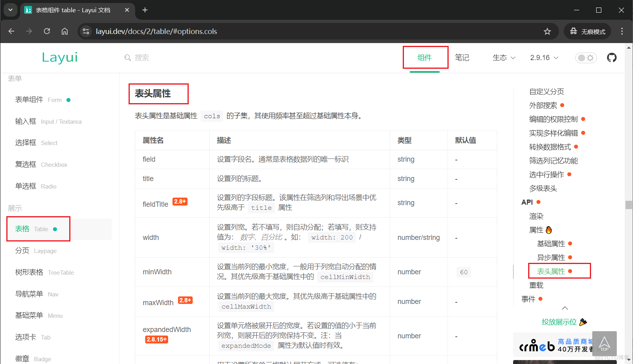Viewport: 633px width, 364px height.
Task: Jump to 选中行操作 outline entry
Action: pos(546,175)
